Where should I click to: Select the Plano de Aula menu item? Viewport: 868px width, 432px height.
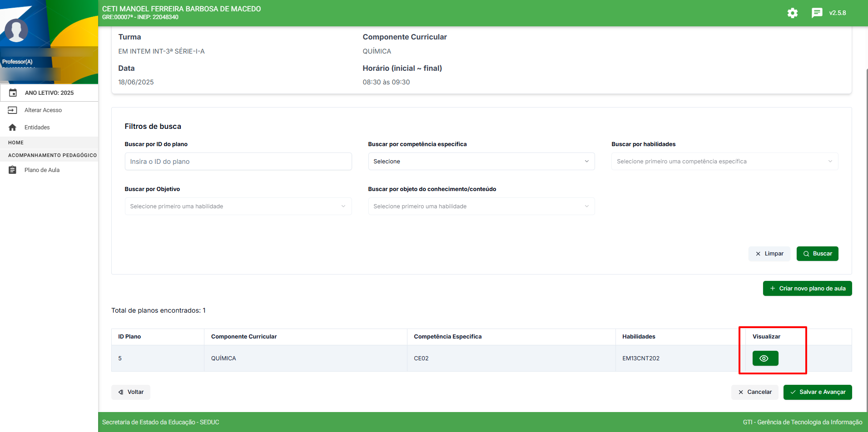[42, 170]
